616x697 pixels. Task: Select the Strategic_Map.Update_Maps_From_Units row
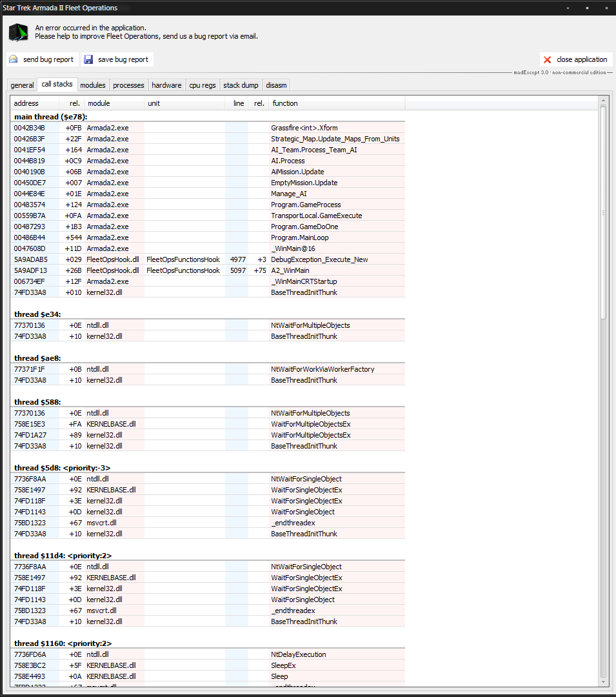(x=208, y=139)
